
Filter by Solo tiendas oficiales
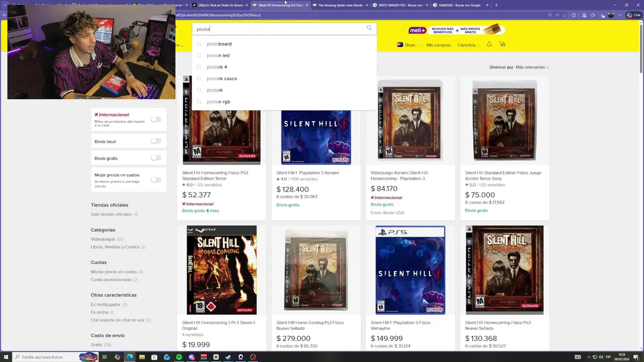tap(111, 214)
